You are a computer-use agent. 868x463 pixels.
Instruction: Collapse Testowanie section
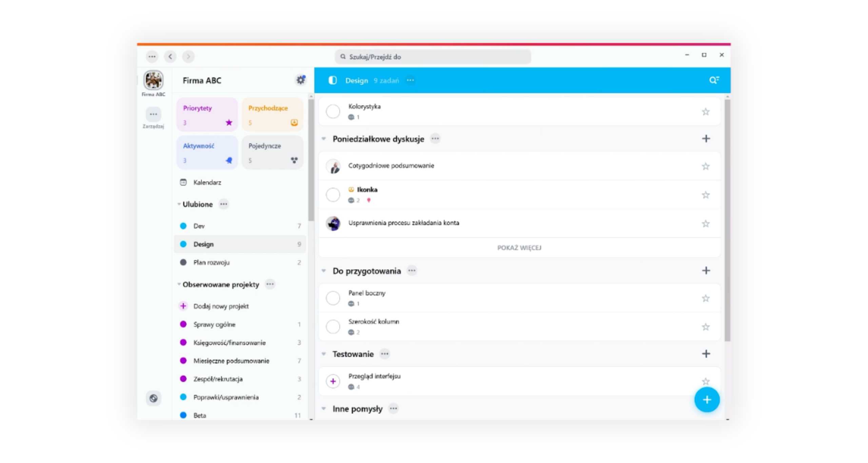(323, 354)
